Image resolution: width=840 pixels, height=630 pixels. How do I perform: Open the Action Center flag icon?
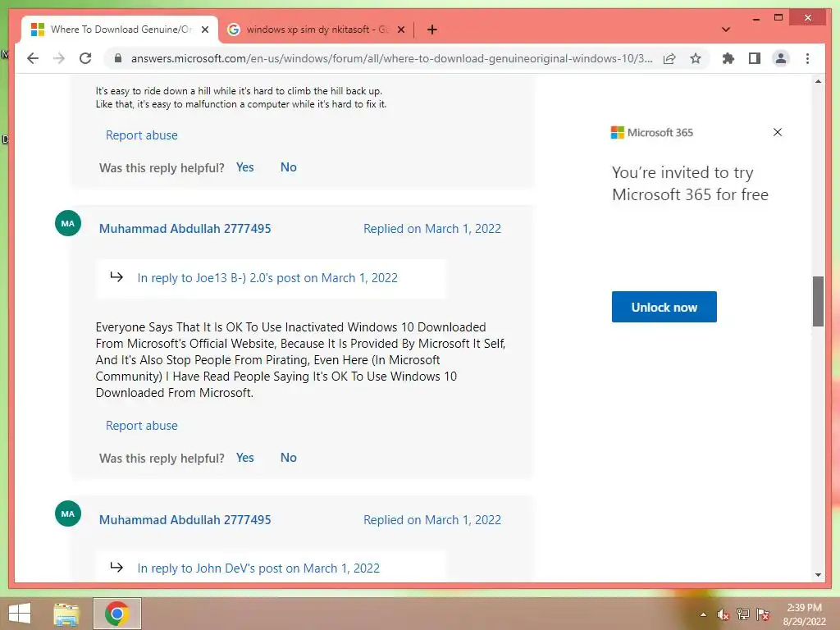point(763,614)
